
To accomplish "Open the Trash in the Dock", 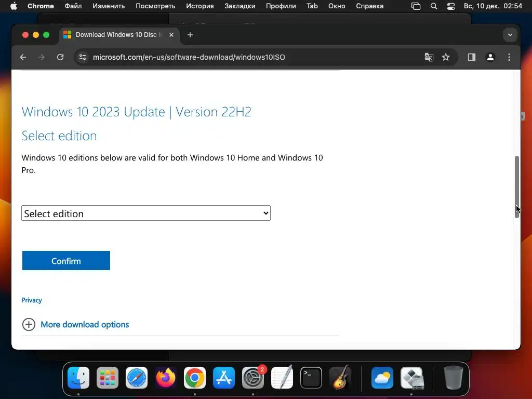I will point(453,378).
